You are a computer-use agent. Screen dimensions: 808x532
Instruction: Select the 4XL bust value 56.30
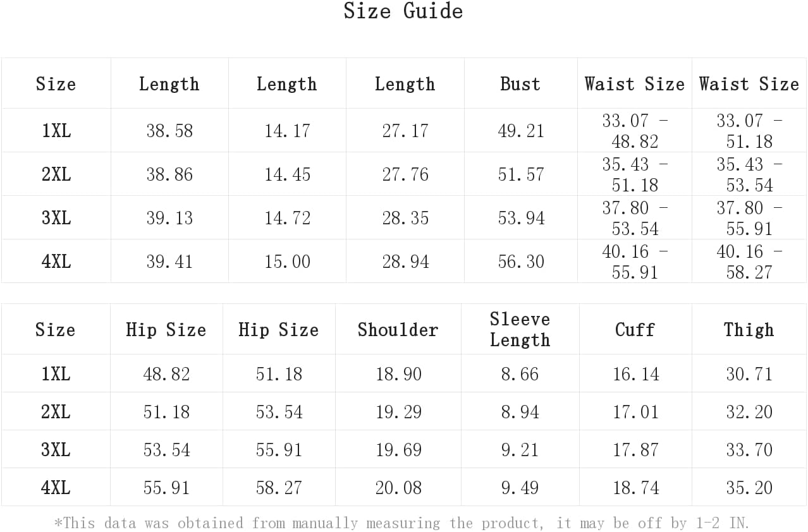pos(521,262)
